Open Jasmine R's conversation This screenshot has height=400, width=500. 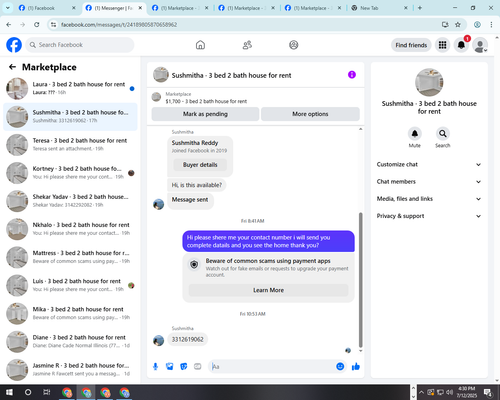tap(70, 370)
